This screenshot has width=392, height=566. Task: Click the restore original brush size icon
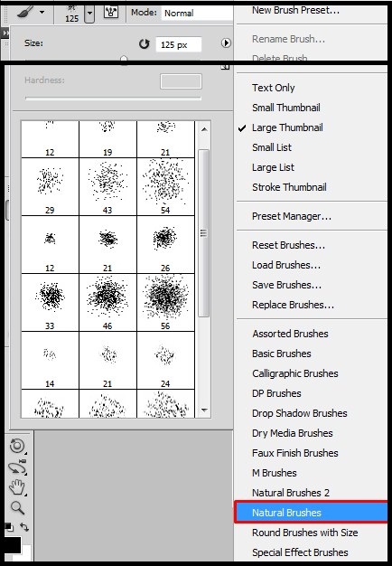[x=144, y=44]
